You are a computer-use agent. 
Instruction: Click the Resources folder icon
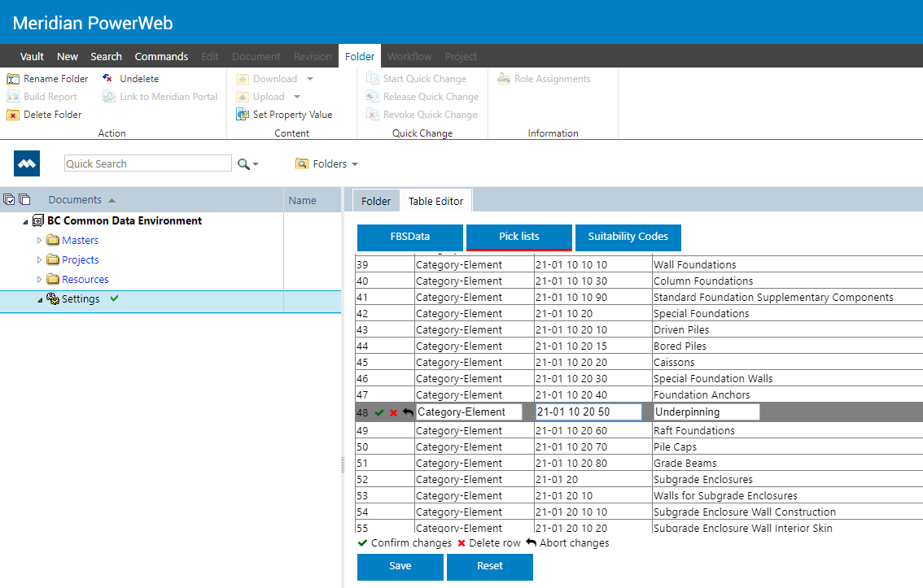pos(53,279)
